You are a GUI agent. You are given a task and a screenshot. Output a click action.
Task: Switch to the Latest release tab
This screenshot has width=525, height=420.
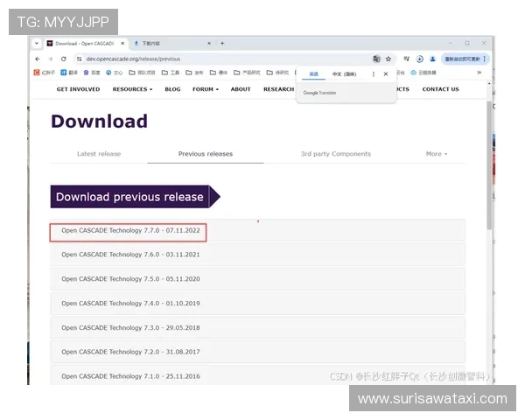point(99,154)
